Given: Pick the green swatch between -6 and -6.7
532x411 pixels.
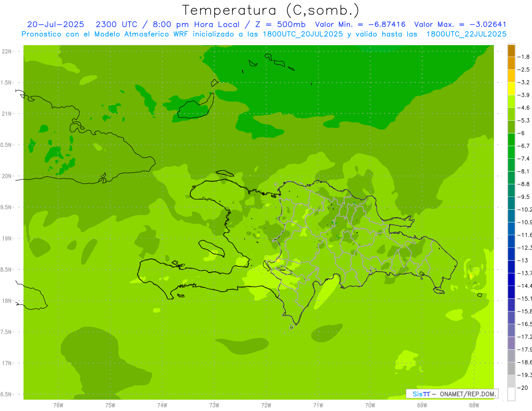Looking at the screenshot, I should click(x=511, y=140).
